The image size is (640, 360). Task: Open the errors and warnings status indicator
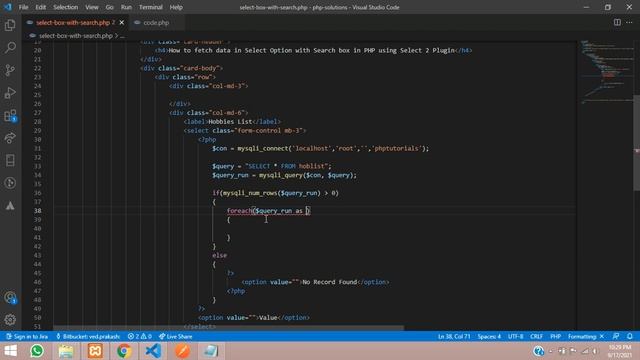tap(140, 336)
